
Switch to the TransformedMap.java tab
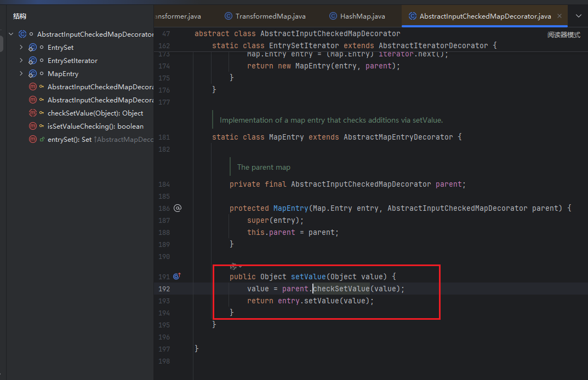point(270,16)
